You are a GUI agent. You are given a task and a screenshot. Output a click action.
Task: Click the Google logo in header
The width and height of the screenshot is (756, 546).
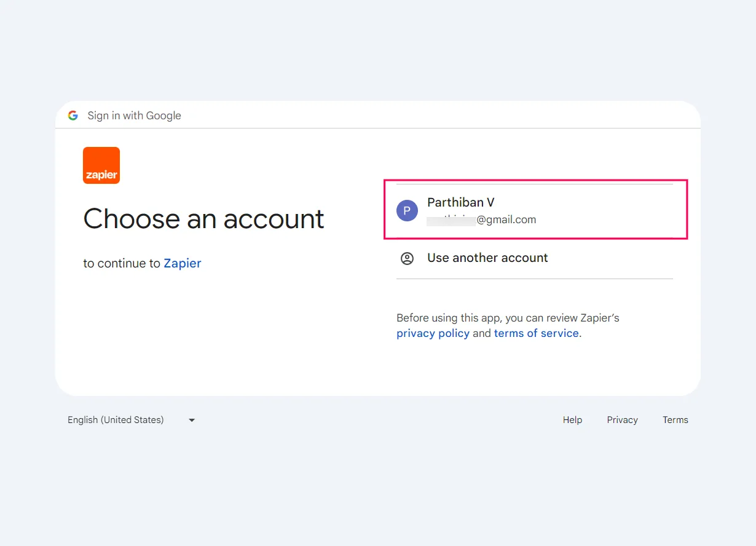pyautogui.click(x=73, y=116)
